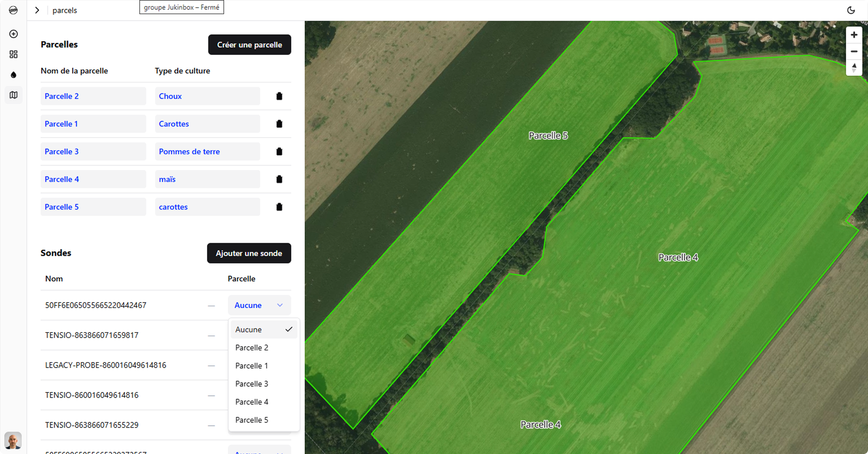Select Parcelle 4 from dropdown list
Viewport: 868px width, 454px height.
point(252,402)
